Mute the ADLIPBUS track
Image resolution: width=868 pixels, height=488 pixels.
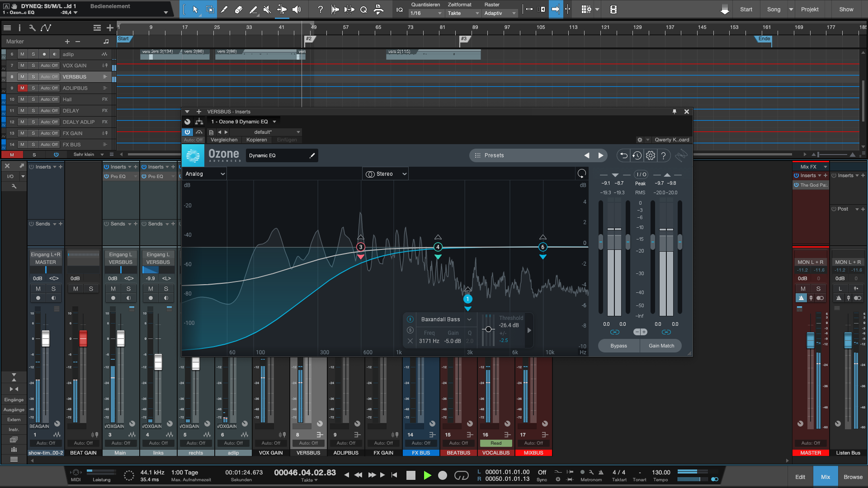click(22, 88)
